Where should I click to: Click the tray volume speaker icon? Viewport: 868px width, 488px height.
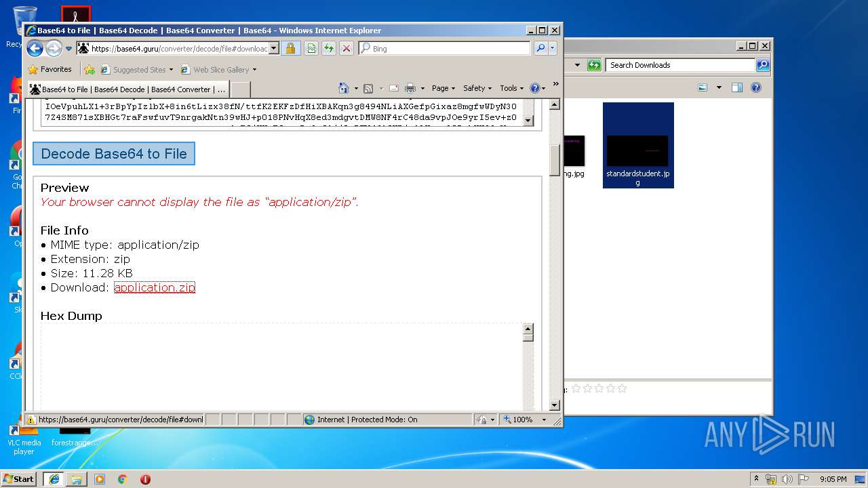click(x=786, y=479)
